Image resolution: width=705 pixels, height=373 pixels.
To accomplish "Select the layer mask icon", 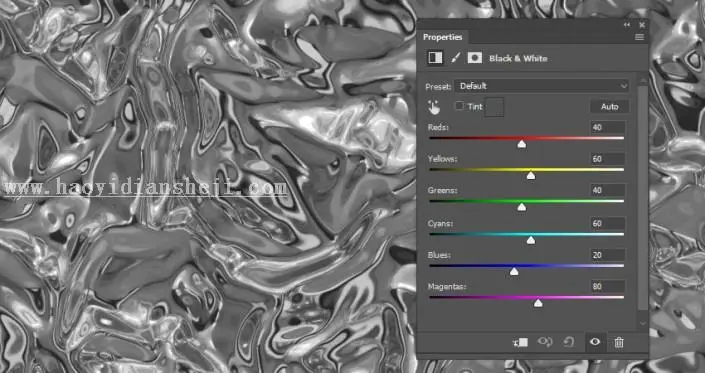I will click(475, 58).
